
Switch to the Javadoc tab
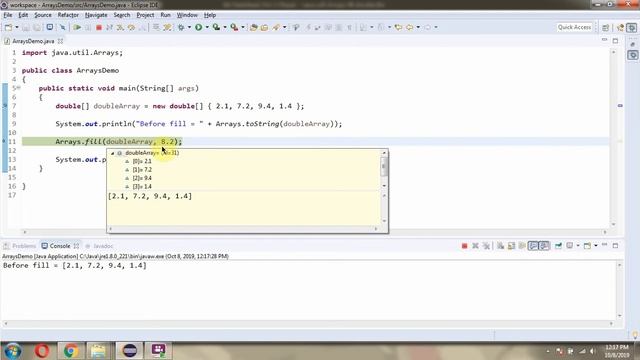tap(99, 246)
